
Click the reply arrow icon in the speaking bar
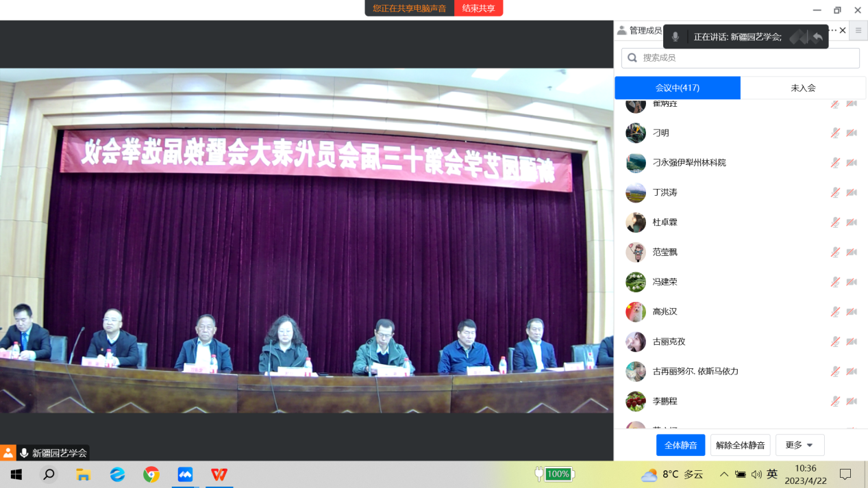coord(817,37)
